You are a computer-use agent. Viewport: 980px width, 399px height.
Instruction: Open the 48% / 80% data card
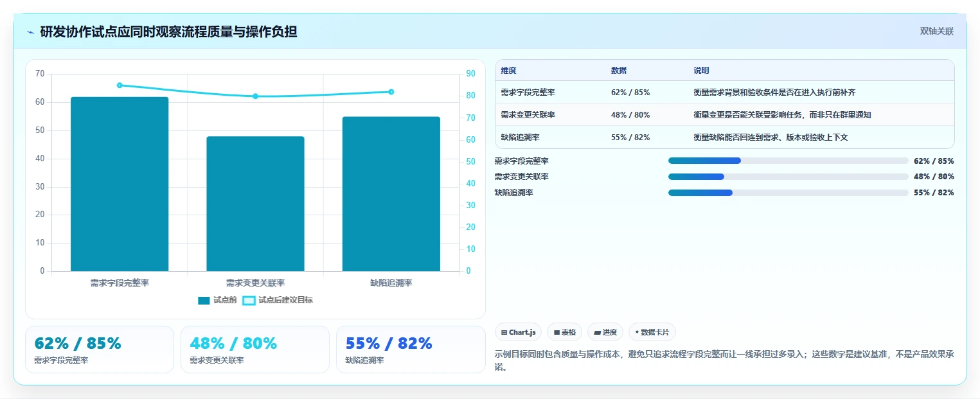tap(255, 350)
